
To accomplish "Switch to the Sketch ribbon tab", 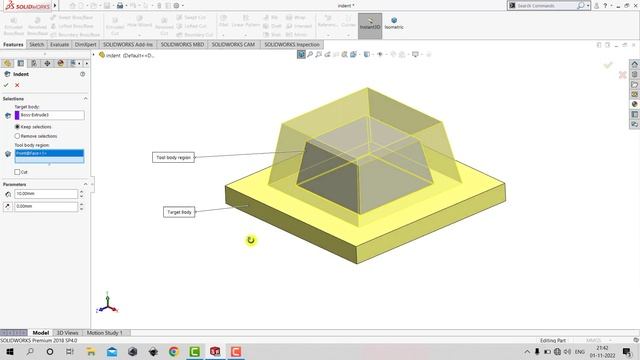I will point(37,44).
